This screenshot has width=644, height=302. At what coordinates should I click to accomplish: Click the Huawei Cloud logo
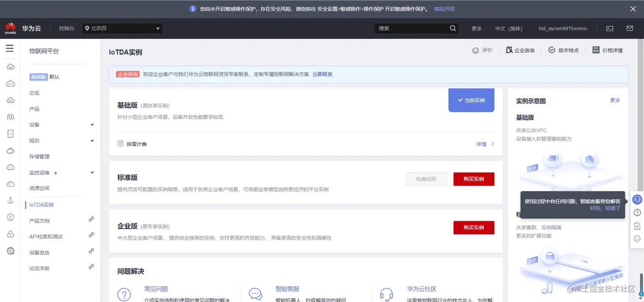click(9, 28)
